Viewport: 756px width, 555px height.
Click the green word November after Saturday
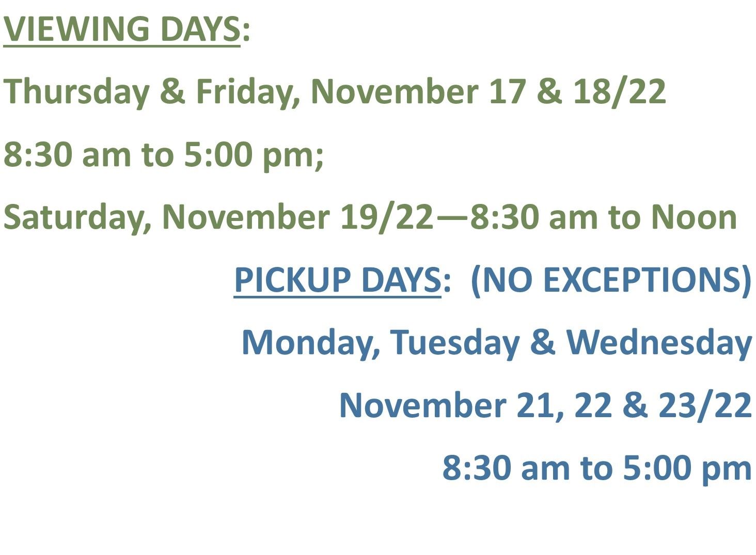[x=245, y=217]
